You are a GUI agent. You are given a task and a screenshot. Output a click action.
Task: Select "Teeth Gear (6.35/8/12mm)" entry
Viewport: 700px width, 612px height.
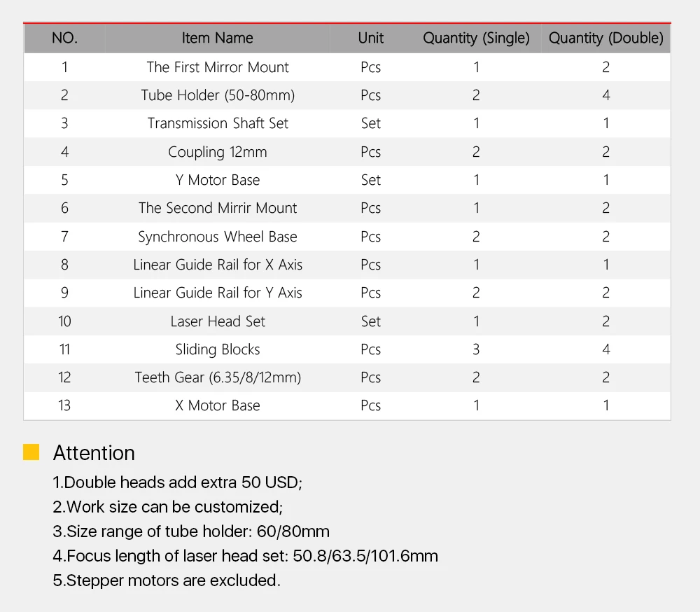[218, 377]
